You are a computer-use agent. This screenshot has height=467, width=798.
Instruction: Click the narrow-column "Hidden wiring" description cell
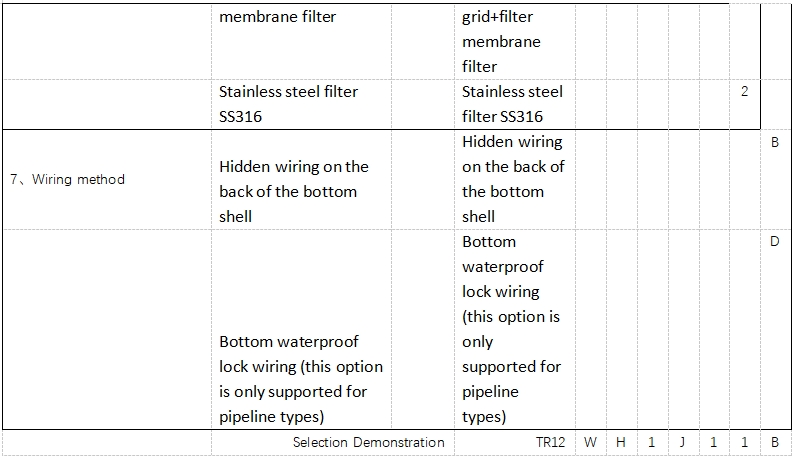pyautogui.click(x=513, y=179)
